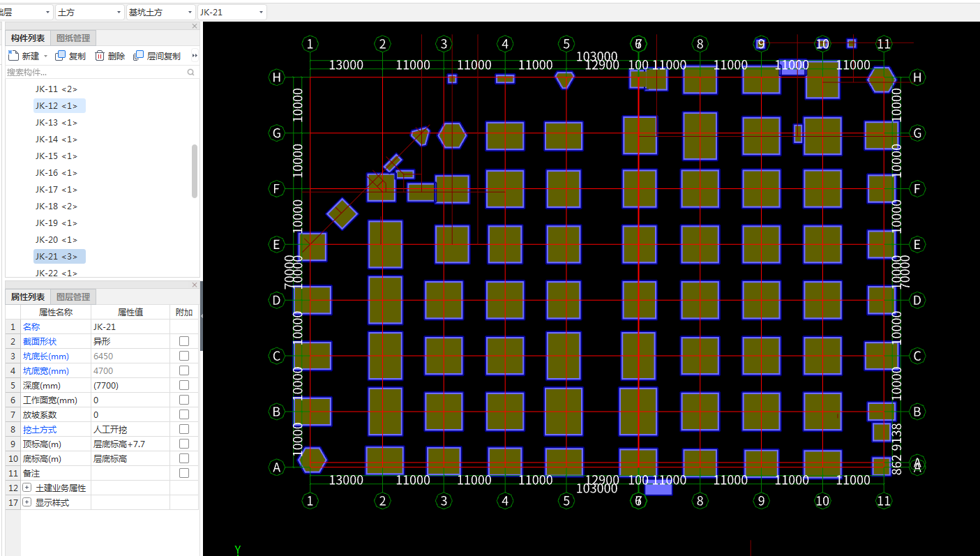Click the 顶标高 value 层底标高+7.7
The width and height of the screenshot is (980, 556).
click(130, 444)
